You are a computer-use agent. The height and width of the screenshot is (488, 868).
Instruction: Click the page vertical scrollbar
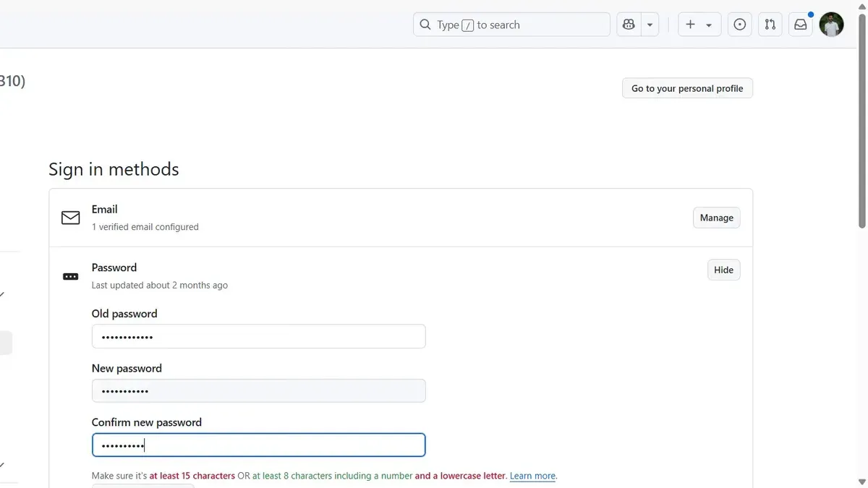coord(861,119)
